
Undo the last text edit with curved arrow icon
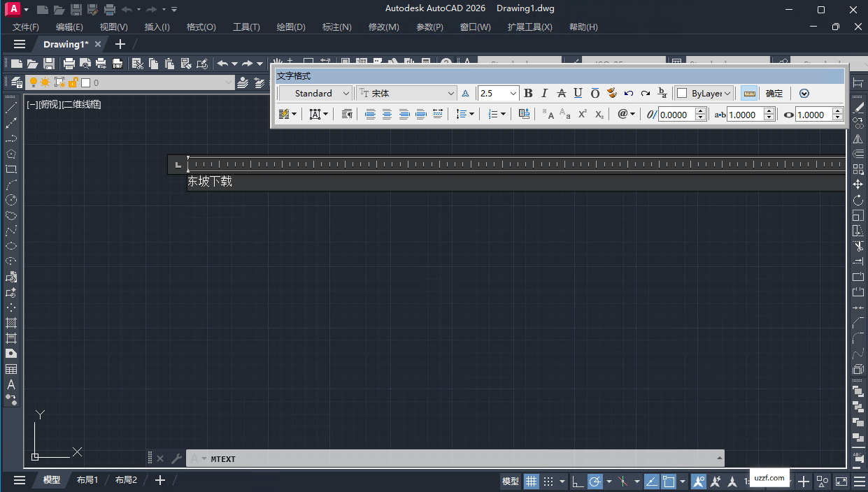[628, 93]
